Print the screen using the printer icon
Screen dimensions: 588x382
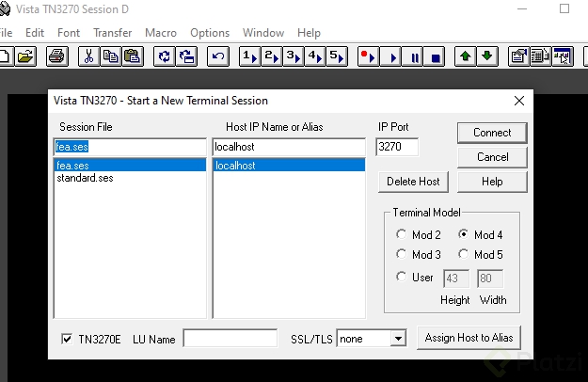coord(57,56)
